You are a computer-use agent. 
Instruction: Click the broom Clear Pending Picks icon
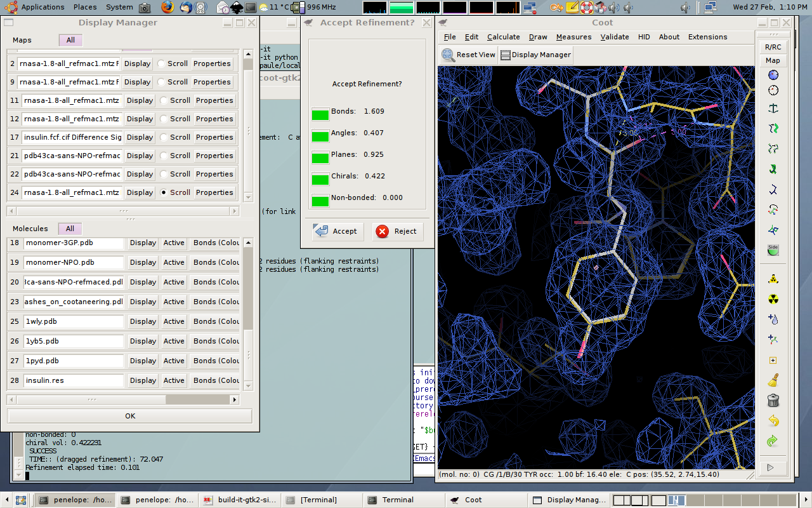point(773,380)
